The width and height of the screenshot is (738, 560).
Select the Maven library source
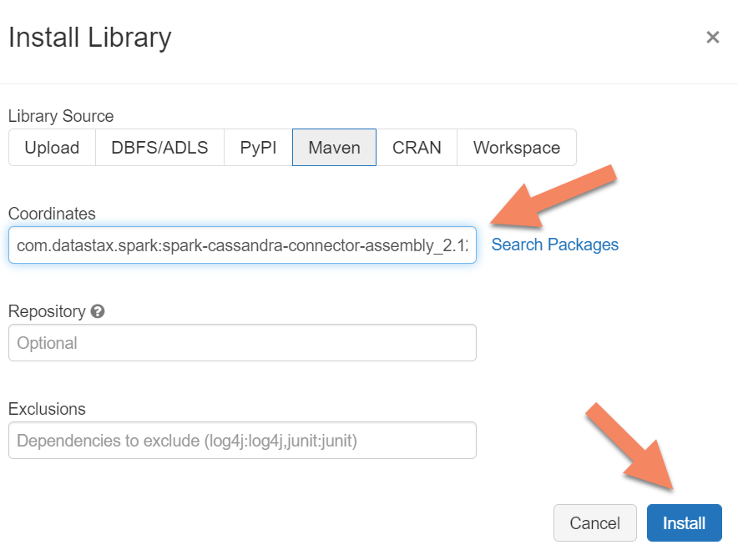click(x=334, y=147)
